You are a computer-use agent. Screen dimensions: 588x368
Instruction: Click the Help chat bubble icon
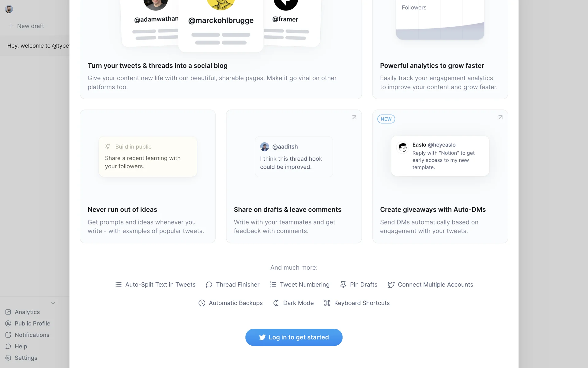[8, 346]
